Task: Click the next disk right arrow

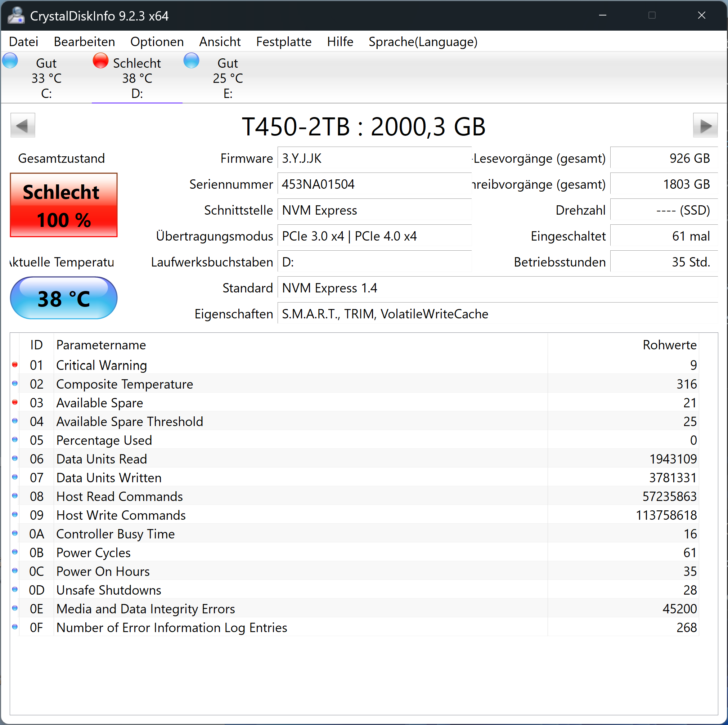Action: pyautogui.click(x=705, y=125)
